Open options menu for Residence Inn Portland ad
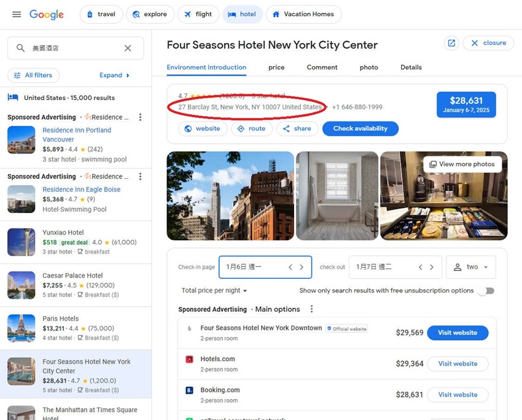This screenshot has width=522, height=420. (140, 117)
